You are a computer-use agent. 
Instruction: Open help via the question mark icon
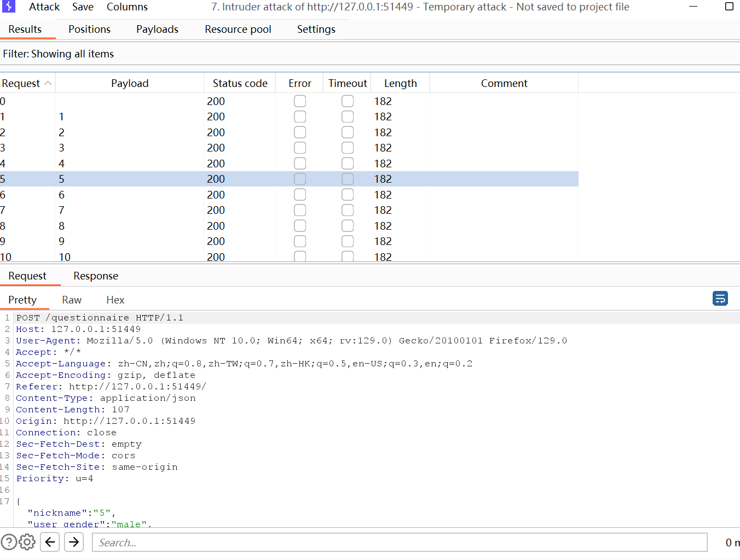coord(9,542)
